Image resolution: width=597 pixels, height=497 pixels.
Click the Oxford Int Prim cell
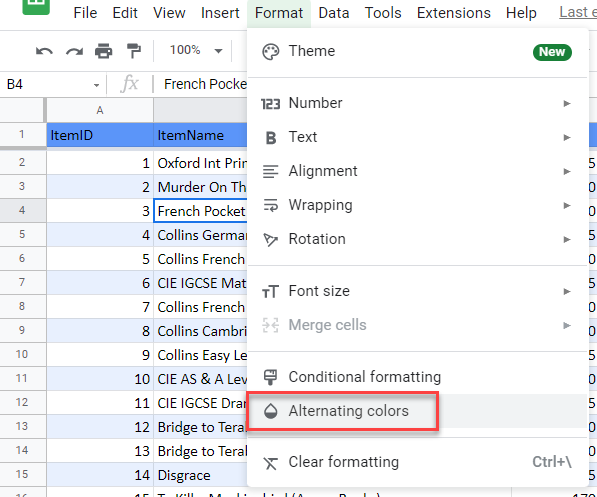click(200, 163)
